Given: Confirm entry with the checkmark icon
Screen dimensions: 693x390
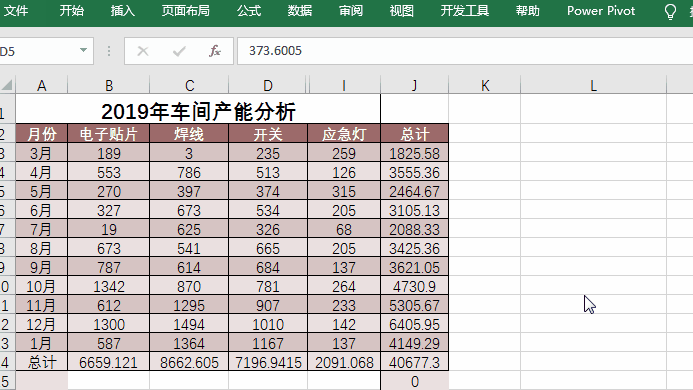Looking at the screenshot, I should coord(179,51).
